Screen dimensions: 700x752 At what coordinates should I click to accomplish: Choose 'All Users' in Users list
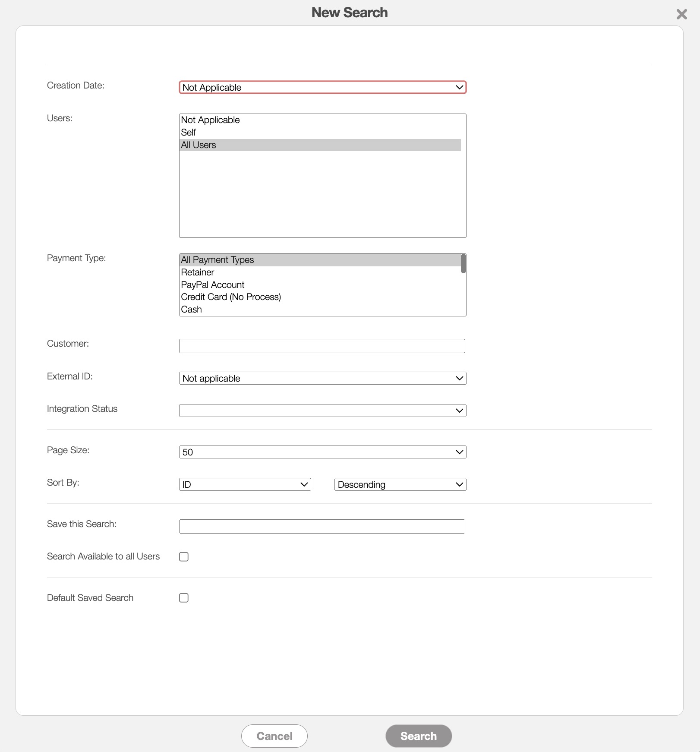[x=199, y=145]
